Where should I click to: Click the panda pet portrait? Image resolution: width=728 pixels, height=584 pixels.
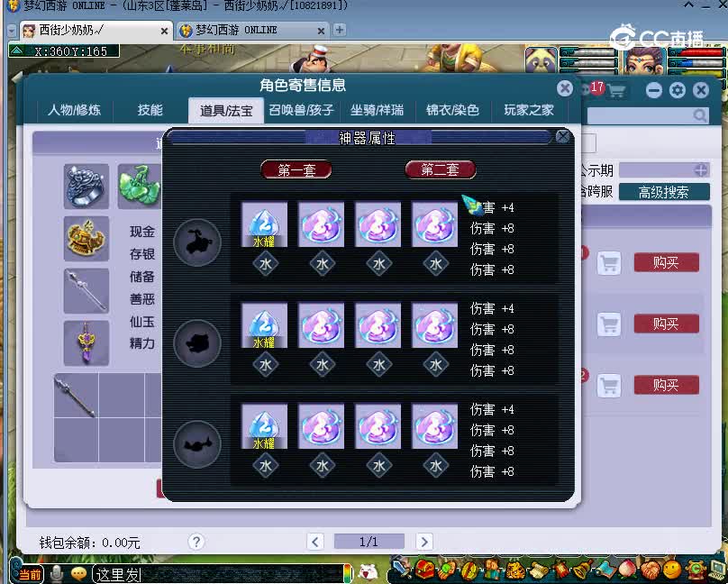541,59
